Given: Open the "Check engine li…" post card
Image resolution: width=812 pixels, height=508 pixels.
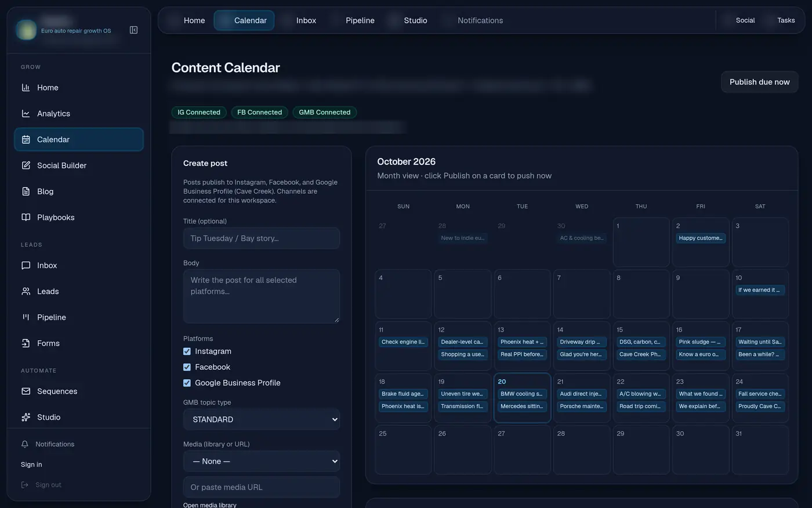Looking at the screenshot, I should 403,342.
